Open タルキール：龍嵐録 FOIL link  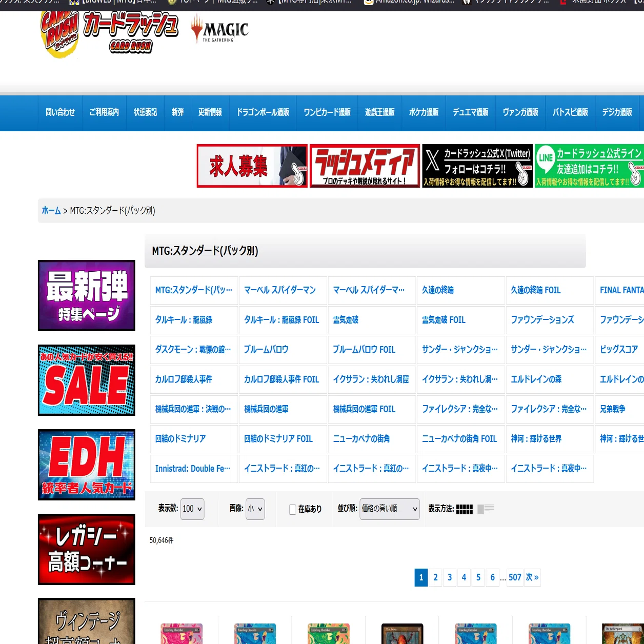pos(283,320)
